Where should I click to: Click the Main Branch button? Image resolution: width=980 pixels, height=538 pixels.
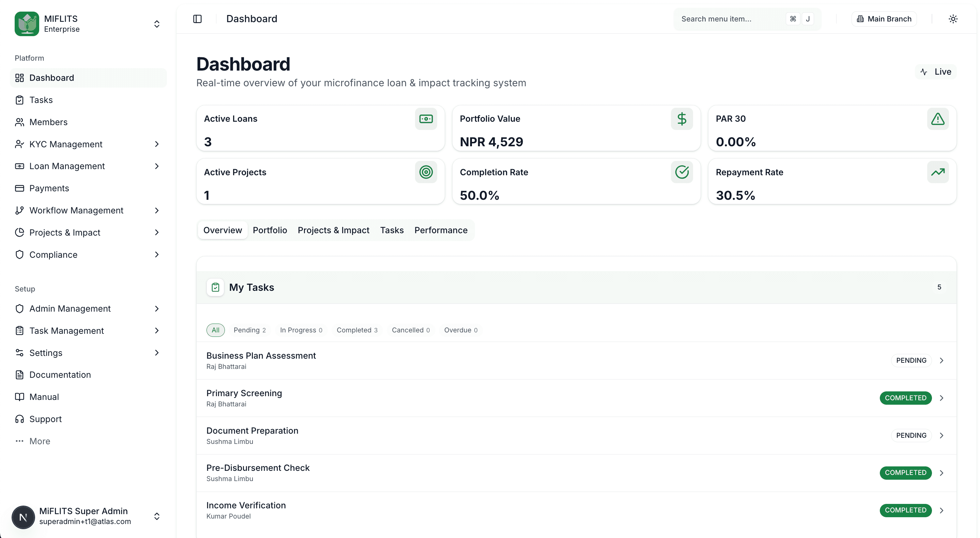tap(883, 18)
